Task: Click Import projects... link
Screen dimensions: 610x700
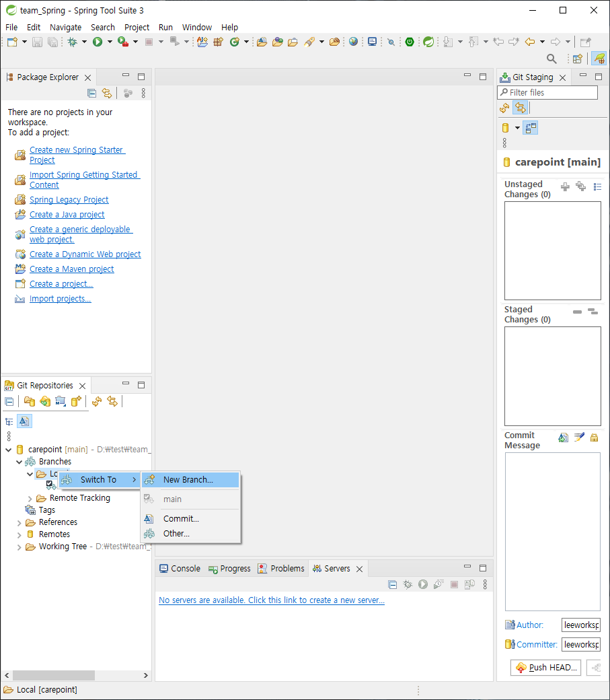Action: tap(61, 299)
